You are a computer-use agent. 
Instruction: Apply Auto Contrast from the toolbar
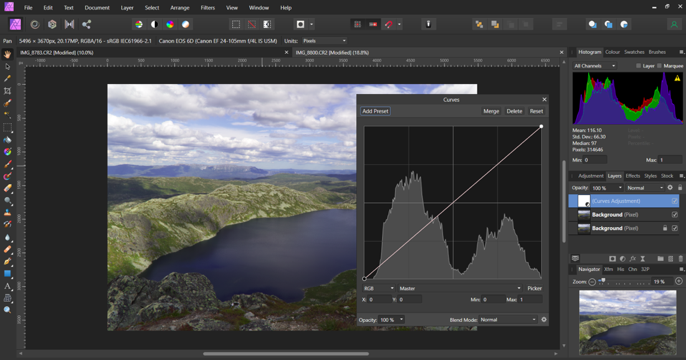click(x=154, y=24)
